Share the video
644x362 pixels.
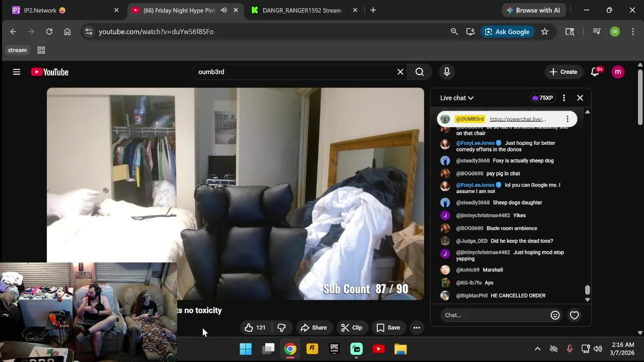coord(314,328)
